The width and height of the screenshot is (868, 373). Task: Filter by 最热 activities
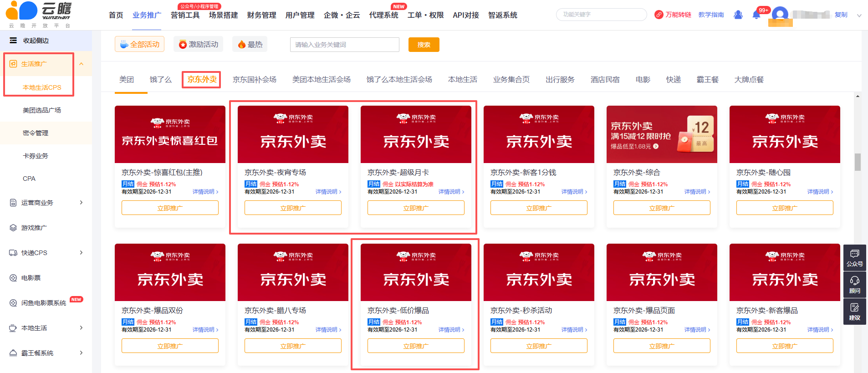(250, 44)
